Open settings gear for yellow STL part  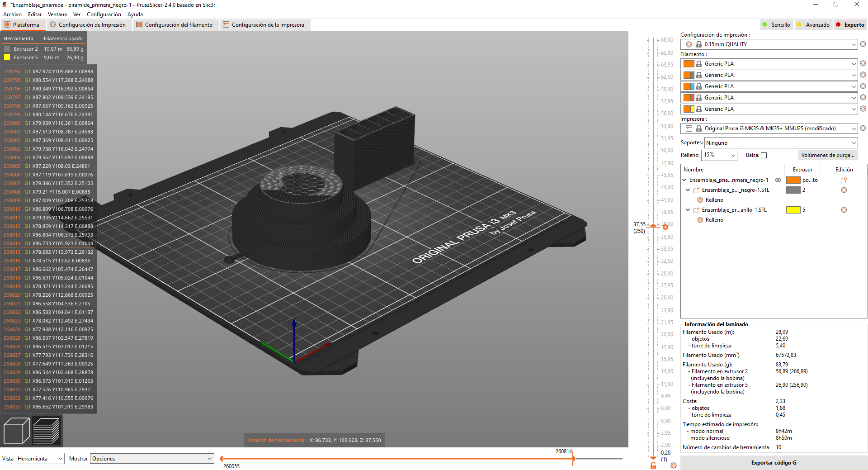844,210
